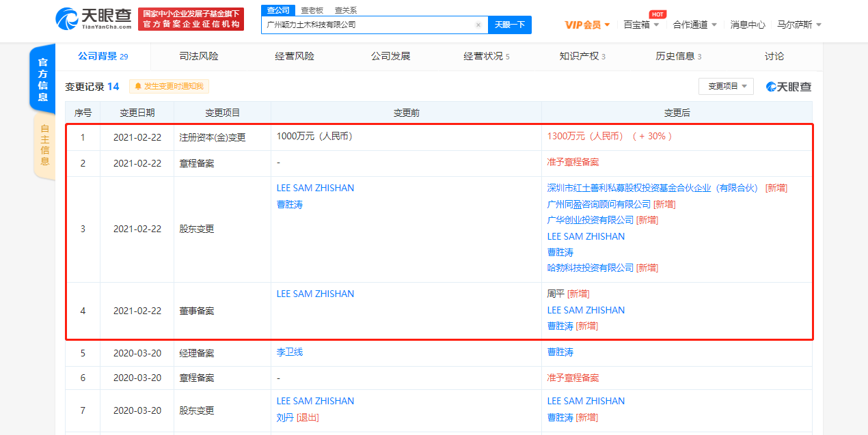Click the Tianyancha logo at top left

(x=93, y=19)
